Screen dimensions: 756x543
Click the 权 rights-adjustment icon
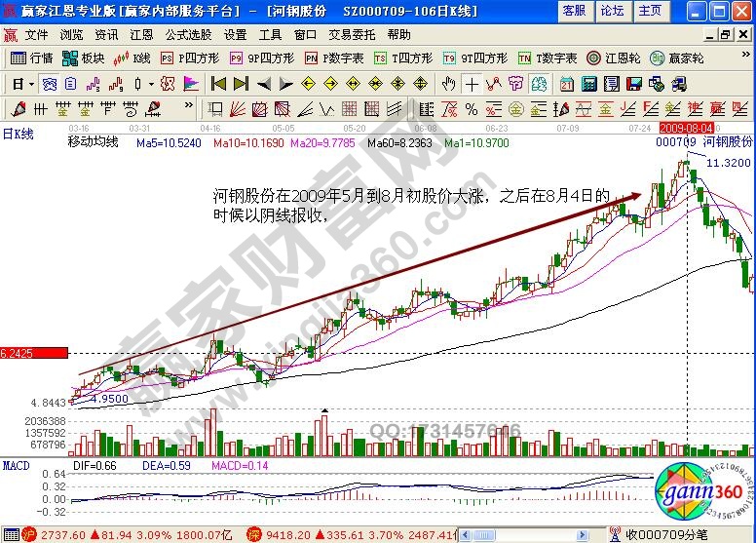(x=168, y=84)
